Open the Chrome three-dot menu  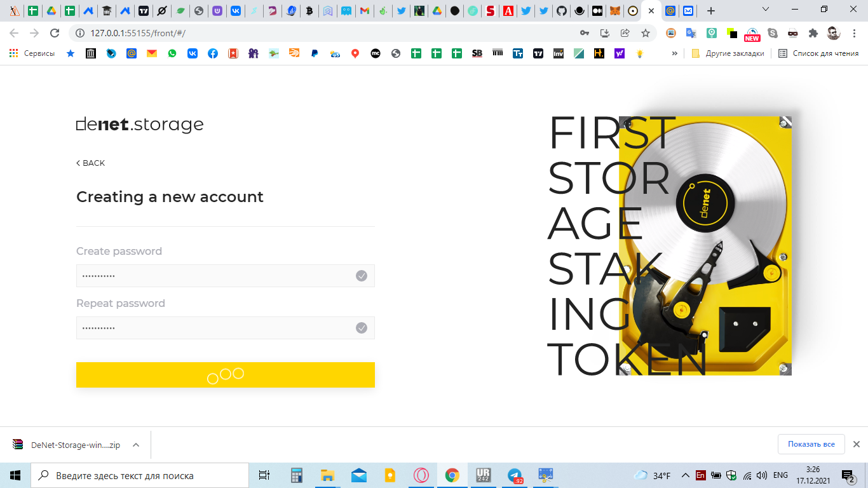coord(855,32)
